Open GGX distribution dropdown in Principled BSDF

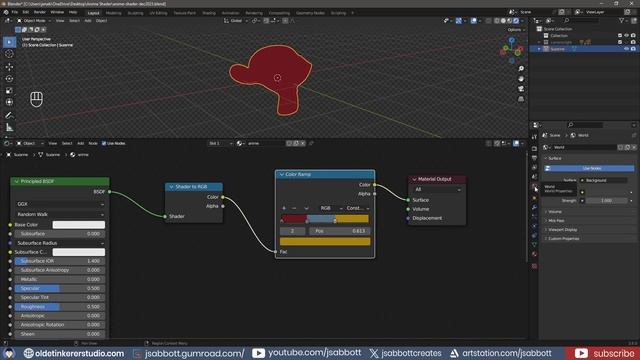[60, 204]
